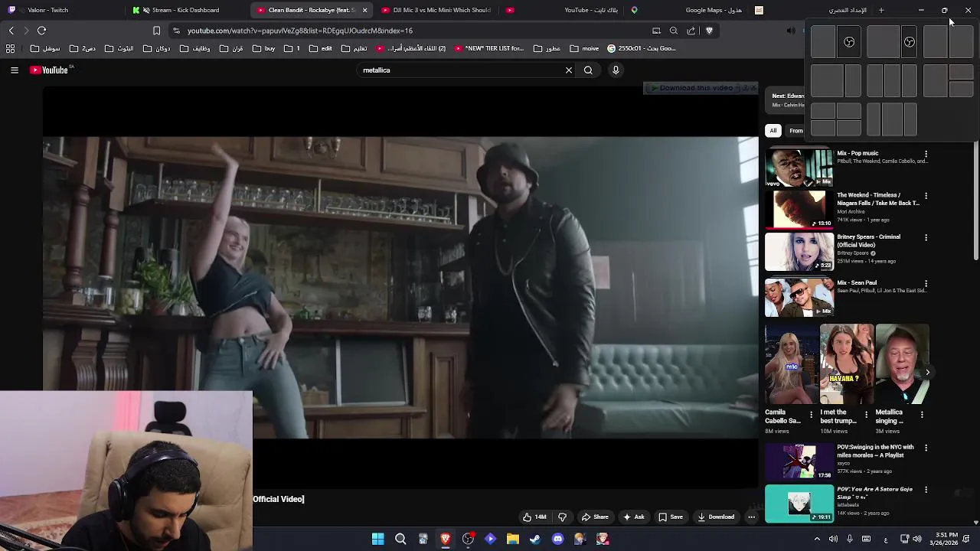980x551 pixels.
Task: Play Britney Spears - Criminal video
Action: coord(799,252)
